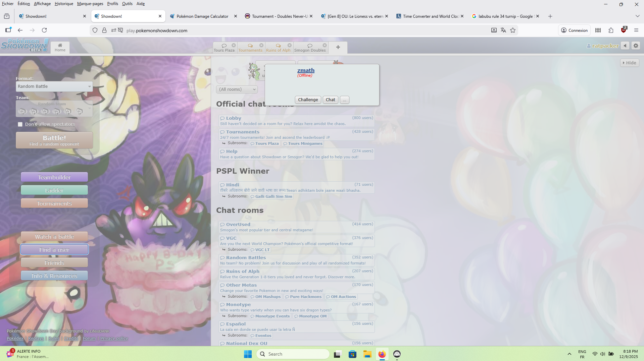Click the plus icon to join a room
644x361 pixels.
338,47
